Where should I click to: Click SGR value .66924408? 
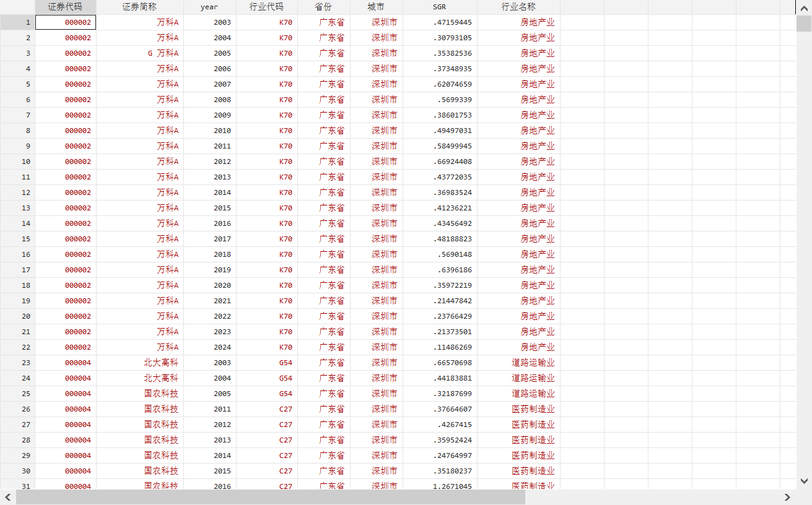(440, 162)
